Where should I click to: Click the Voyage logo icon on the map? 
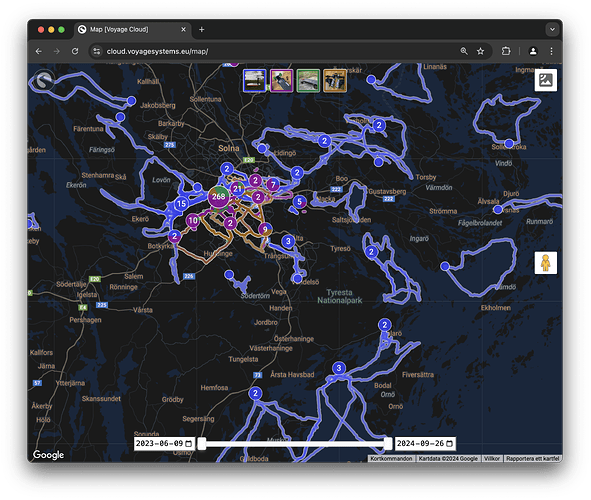[x=44, y=80]
